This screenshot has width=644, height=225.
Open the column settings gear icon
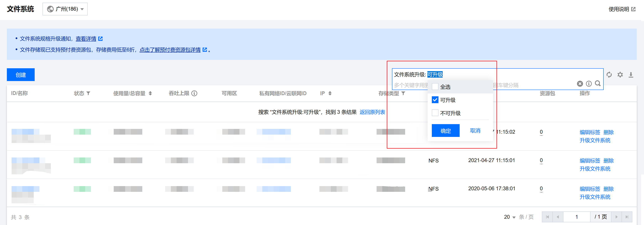pyautogui.click(x=620, y=75)
